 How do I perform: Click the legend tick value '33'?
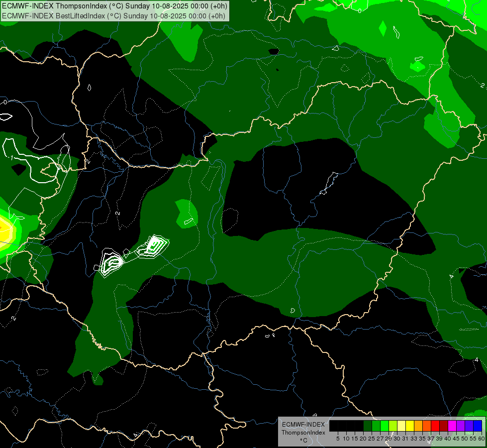click(x=414, y=439)
